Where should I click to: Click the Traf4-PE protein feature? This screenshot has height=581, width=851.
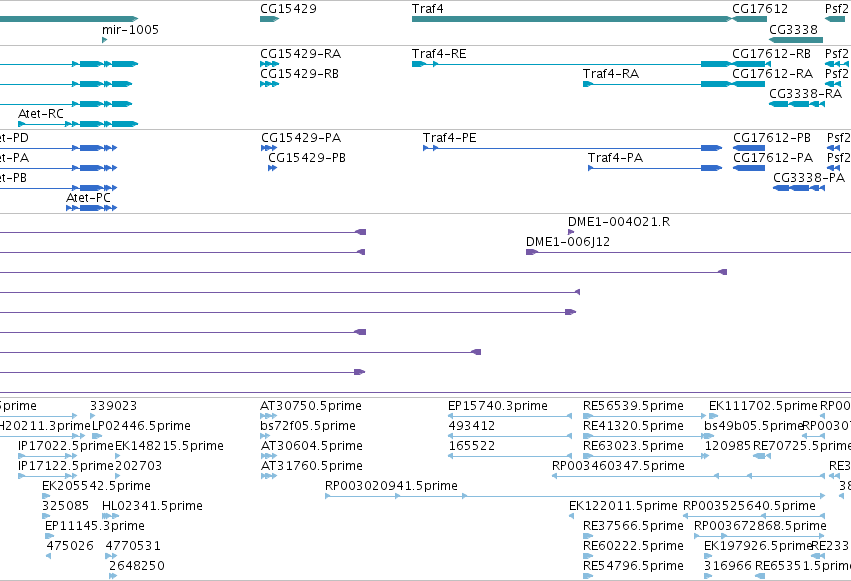pos(573,148)
